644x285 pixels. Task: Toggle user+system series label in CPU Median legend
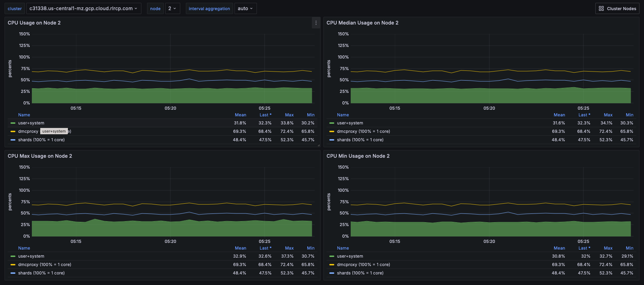click(350, 123)
